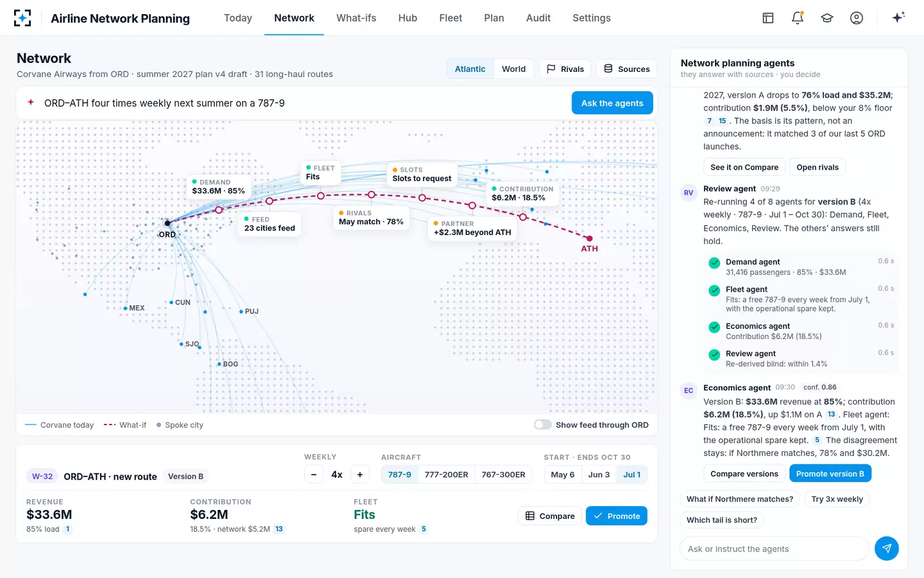Click Compare versions in agent panel

(x=744, y=473)
